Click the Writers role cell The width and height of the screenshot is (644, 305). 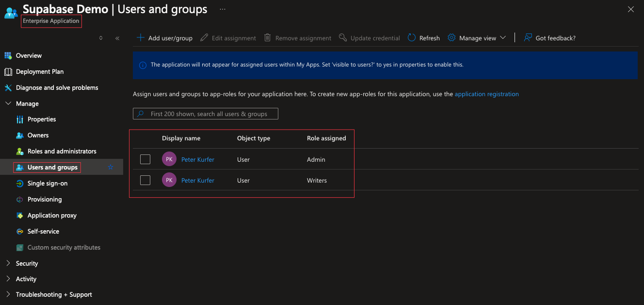click(x=317, y=180)
